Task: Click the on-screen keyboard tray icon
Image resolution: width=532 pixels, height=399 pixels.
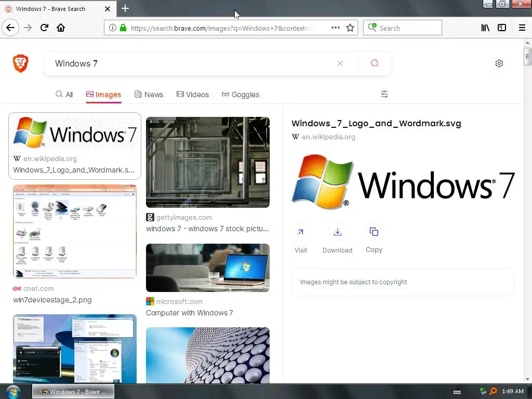Action: coord(457,392)
